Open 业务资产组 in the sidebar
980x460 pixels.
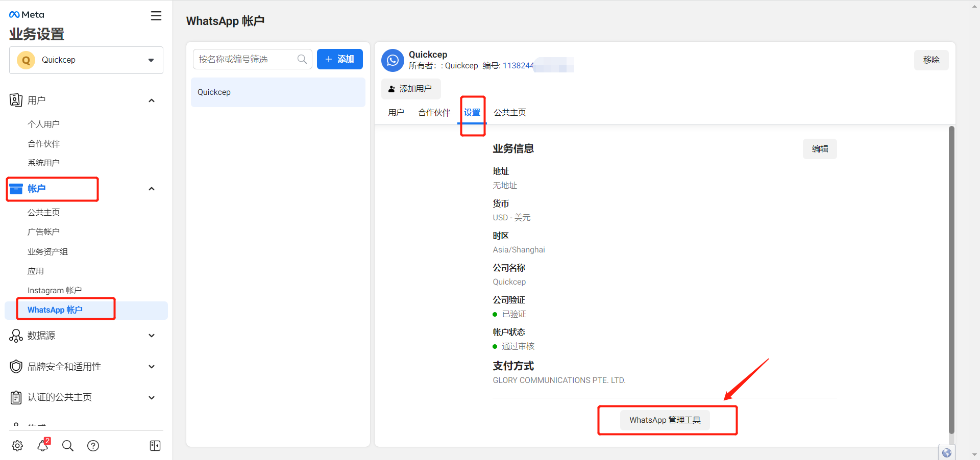(47, 251)
